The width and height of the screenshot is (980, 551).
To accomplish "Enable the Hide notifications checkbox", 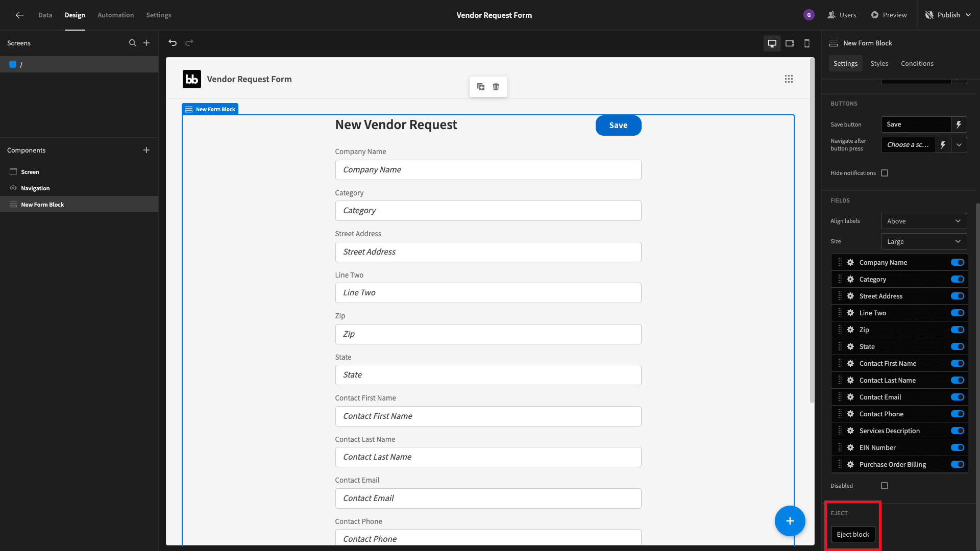I will (885, 173).
